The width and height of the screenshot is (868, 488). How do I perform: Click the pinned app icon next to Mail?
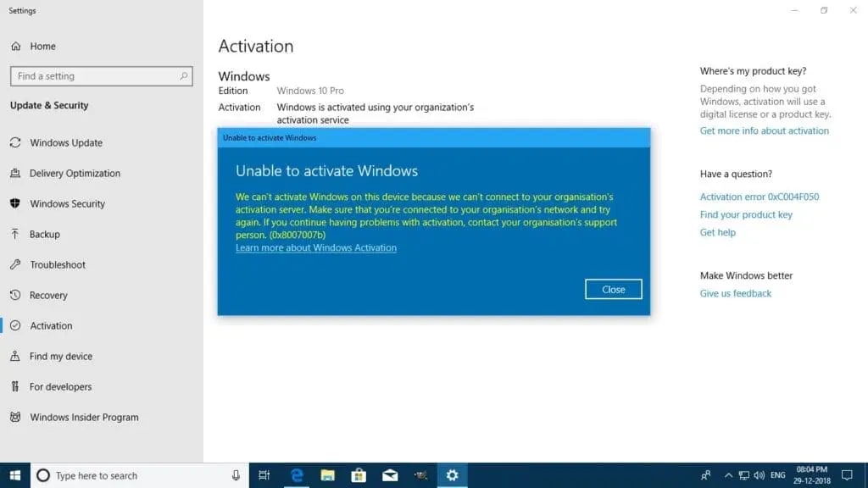(x=420, y=475)
